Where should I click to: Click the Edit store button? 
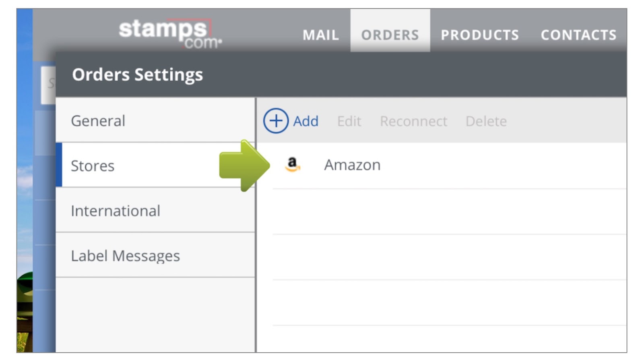pyautogui.click(x=349, y=121)
